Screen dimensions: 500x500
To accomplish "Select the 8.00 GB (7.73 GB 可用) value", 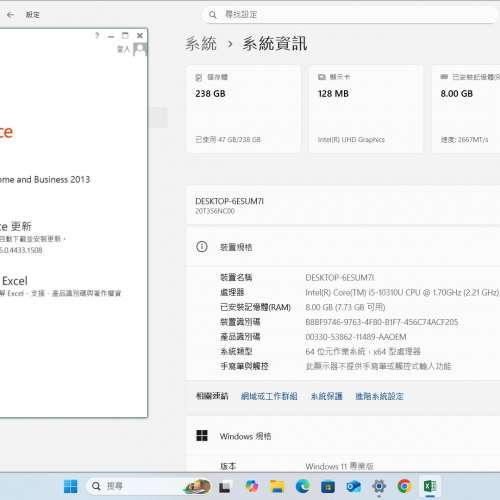I will click(x=345, y=307).
